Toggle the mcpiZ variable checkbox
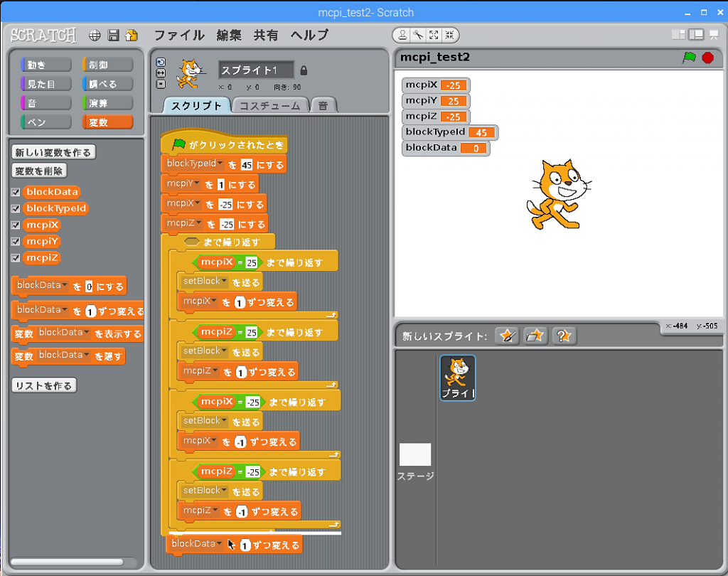The image size is (728, 576). [16, 258]
